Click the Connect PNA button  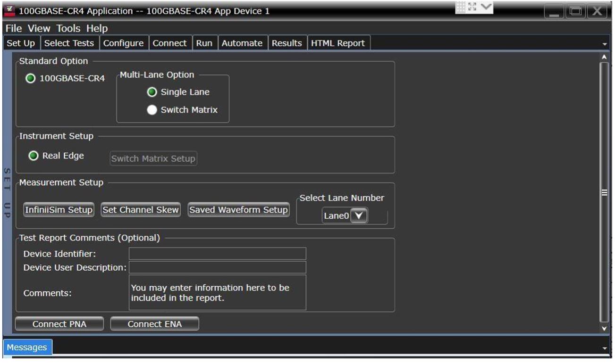(x=59, y=324)
